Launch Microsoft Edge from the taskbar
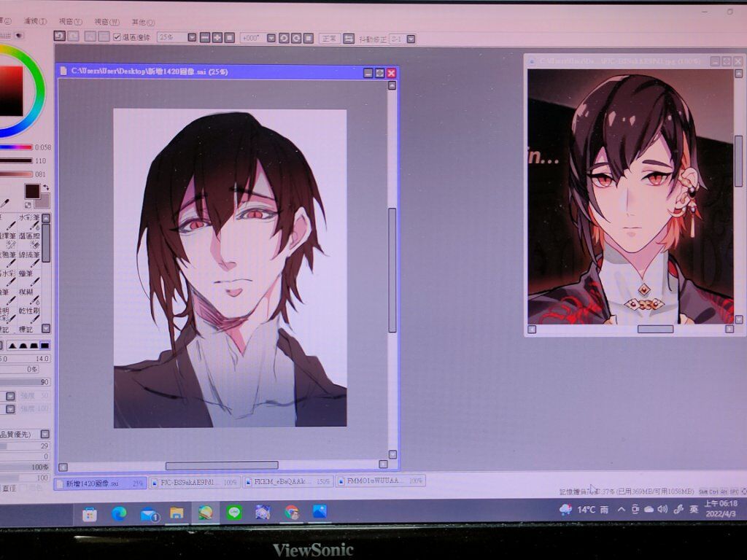Viewport: 747px width, 560px height. (119, 513)
